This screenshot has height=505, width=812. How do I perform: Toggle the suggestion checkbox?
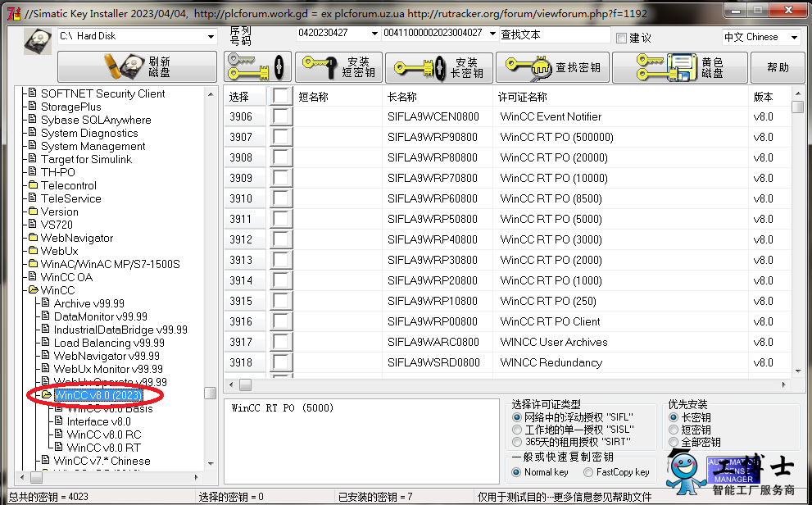(621, 38)
